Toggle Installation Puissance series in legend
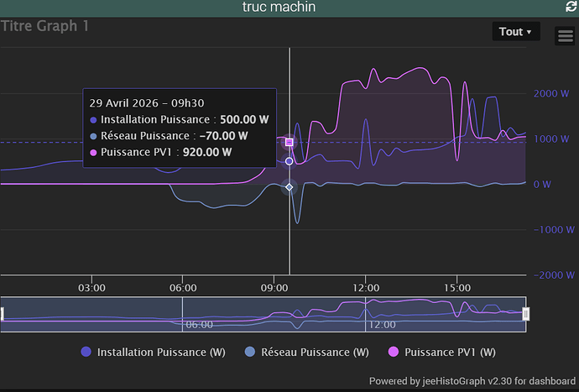Screen dimensions: 579x392 click(154, 352)
